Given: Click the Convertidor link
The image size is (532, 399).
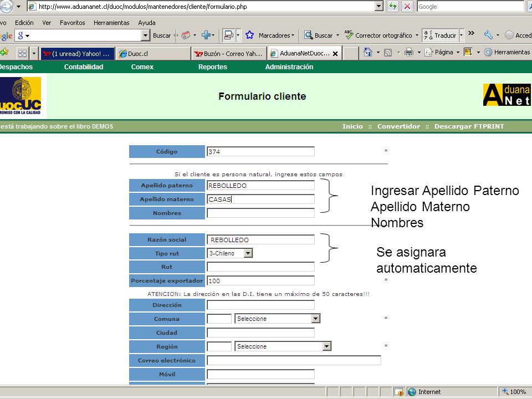Looking at the screenshot, I should pyautogui.click(x=398, y=126).
